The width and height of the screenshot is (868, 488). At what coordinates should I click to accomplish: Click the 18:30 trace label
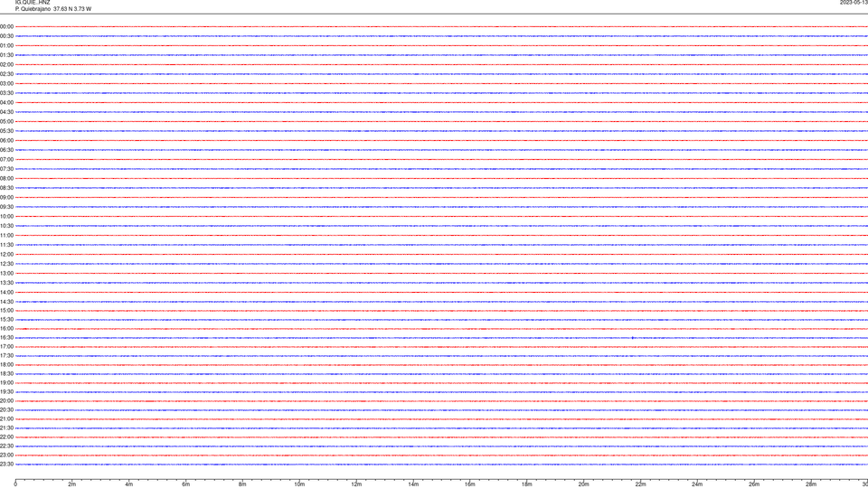6,374
